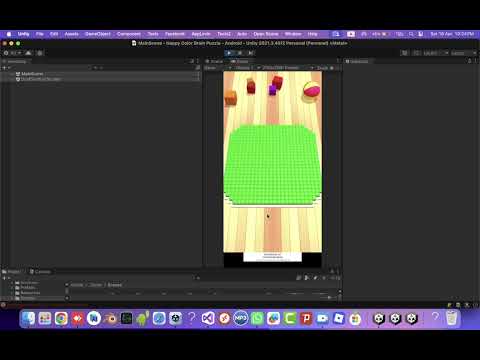
Task: Advance one frame with the Step button
Action: coord(251,53)
